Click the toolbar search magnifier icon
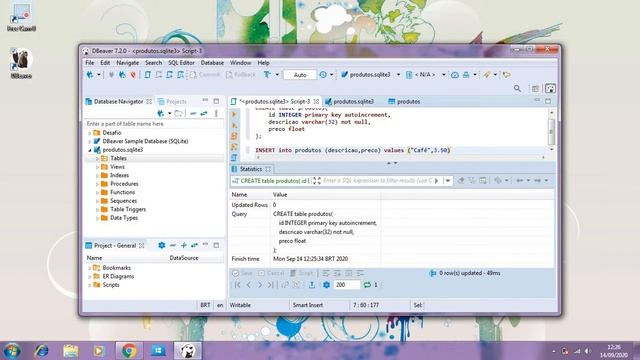This screenshot has height=360, width=640. [517, 88]
